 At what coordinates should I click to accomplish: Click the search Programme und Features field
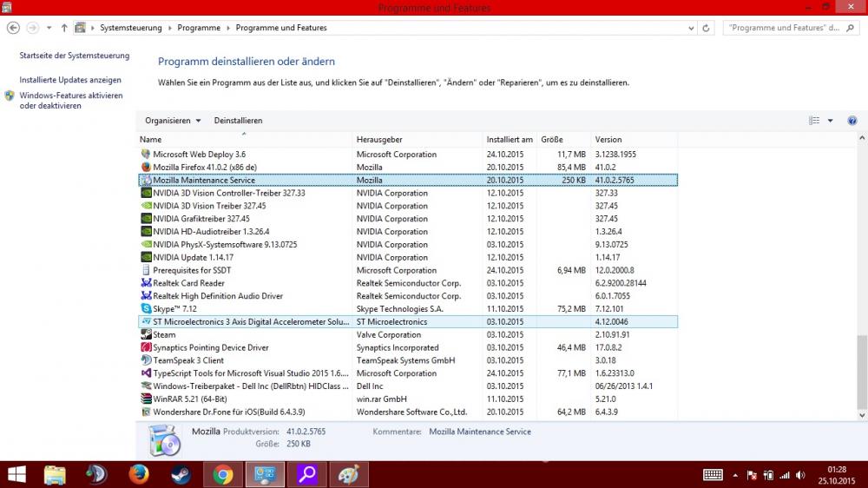(786, 28)
